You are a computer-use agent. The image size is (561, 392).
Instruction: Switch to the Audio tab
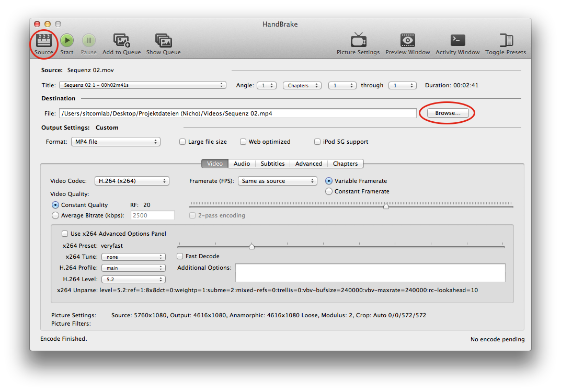(x=242, y=164)
